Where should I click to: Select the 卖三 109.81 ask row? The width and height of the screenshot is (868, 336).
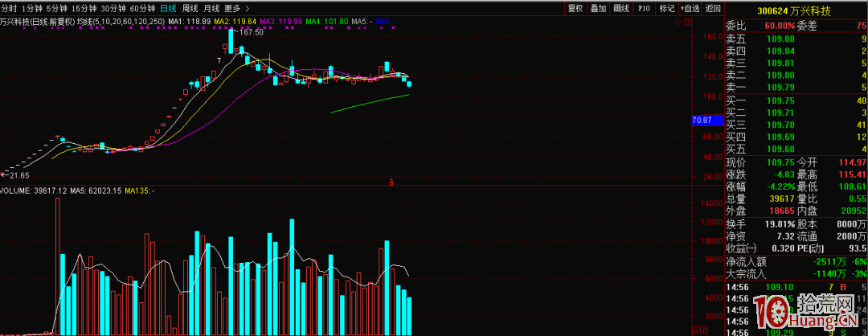pos(796,64)
